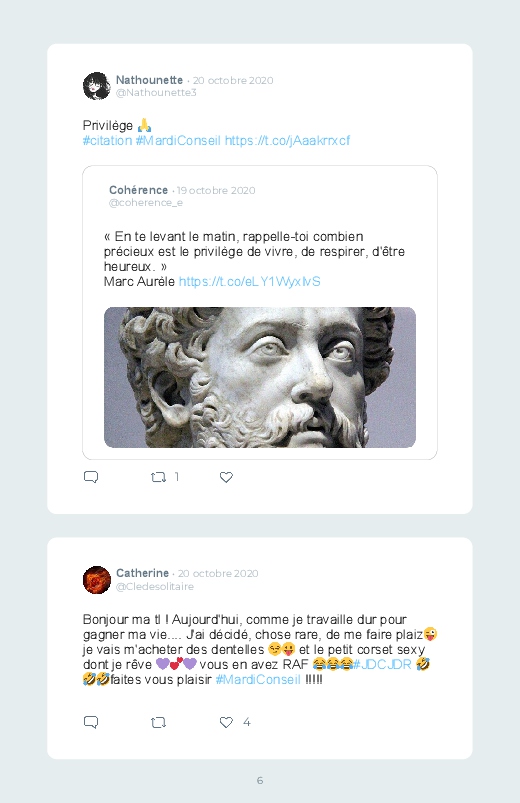This screenshot has height=803, width=520.
Task: Like Nathounette's tweet with the heart icon
Action: pos(226,477)
